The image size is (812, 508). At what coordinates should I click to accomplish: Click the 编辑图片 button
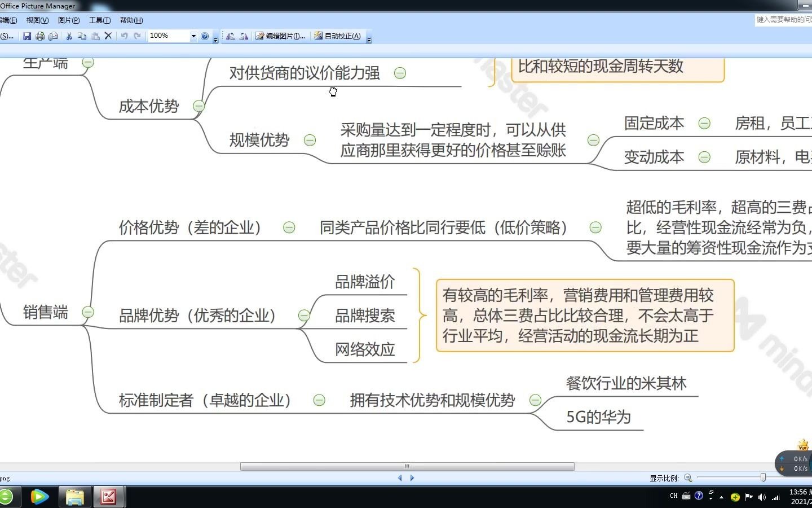tap(280, 36)
